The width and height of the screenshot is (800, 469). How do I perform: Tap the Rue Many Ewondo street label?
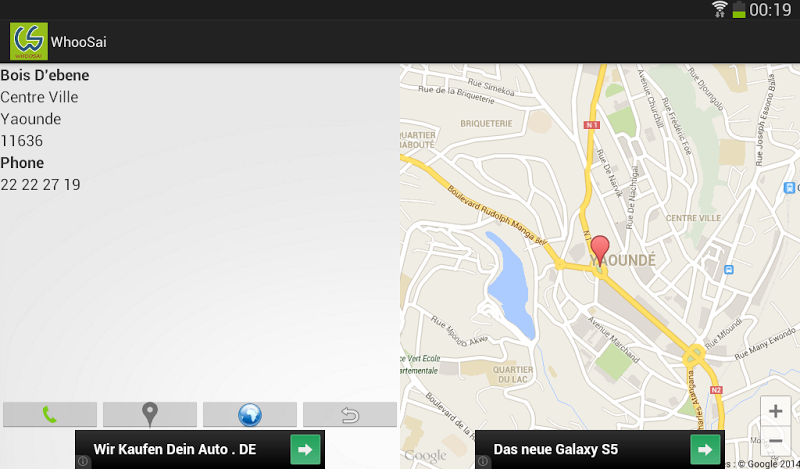(765, 343)
